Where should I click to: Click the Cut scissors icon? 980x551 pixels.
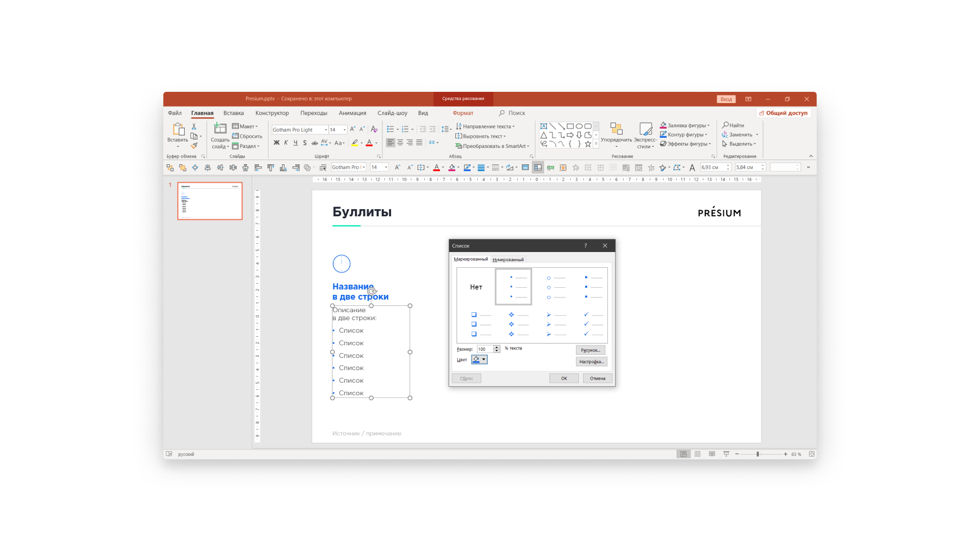pyautogui.click(x=194, y=126)
